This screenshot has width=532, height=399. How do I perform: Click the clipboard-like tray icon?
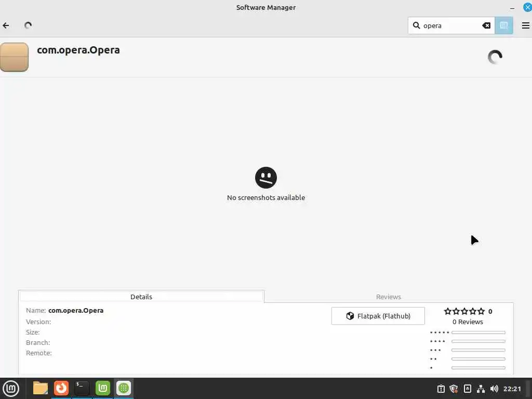[441, 389]
